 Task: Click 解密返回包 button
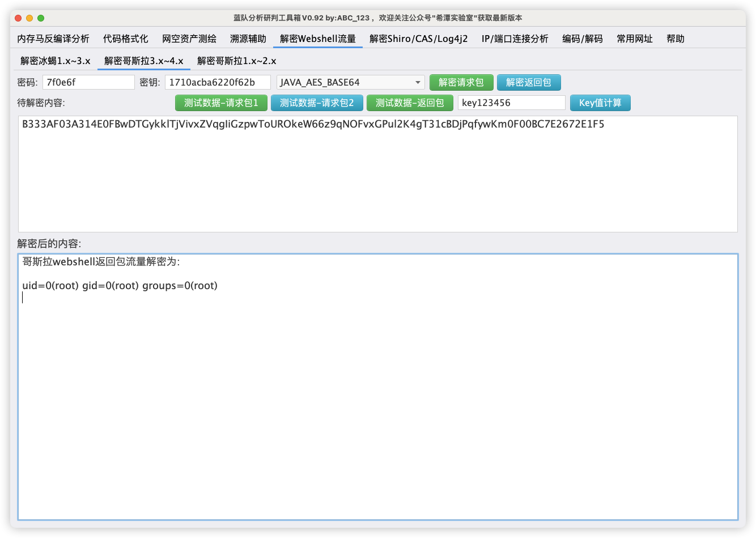pyautogui.click(x=529, y=82)
